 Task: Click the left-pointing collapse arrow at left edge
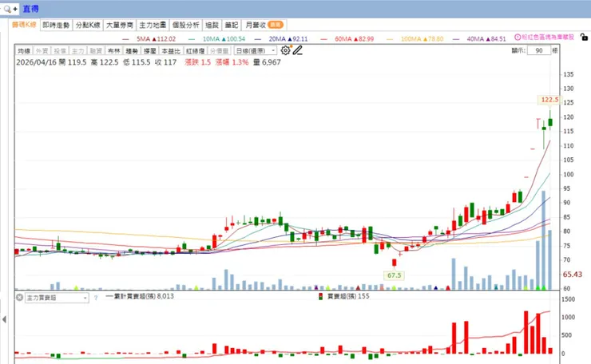click(4, 319)
